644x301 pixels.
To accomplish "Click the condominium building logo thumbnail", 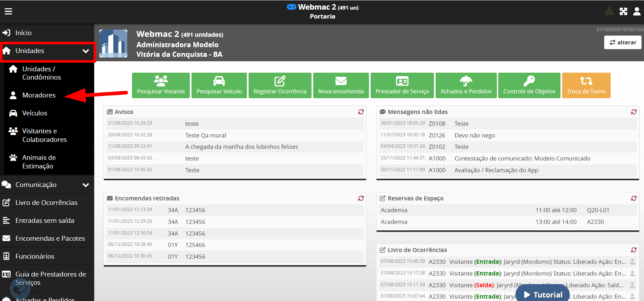I will 113,43.
